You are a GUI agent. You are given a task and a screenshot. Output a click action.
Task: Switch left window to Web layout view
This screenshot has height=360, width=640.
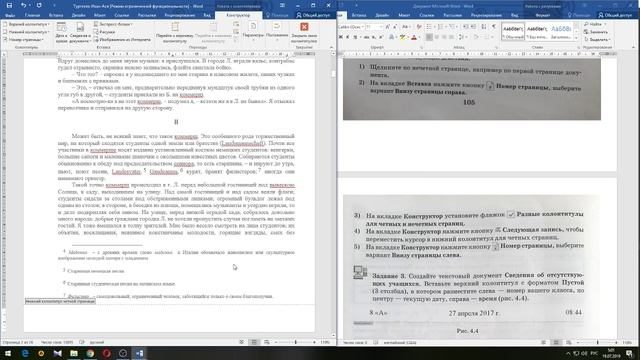267,342
